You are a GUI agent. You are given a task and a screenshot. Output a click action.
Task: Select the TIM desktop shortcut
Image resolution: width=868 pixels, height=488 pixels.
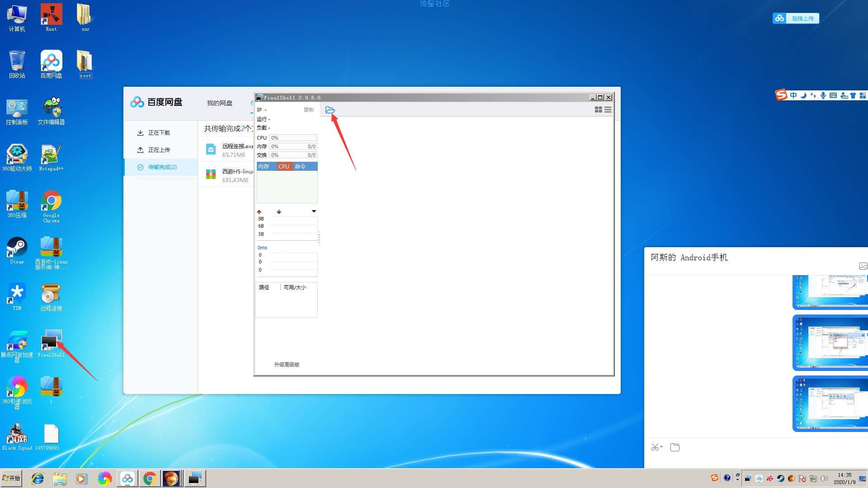[17, 297]
